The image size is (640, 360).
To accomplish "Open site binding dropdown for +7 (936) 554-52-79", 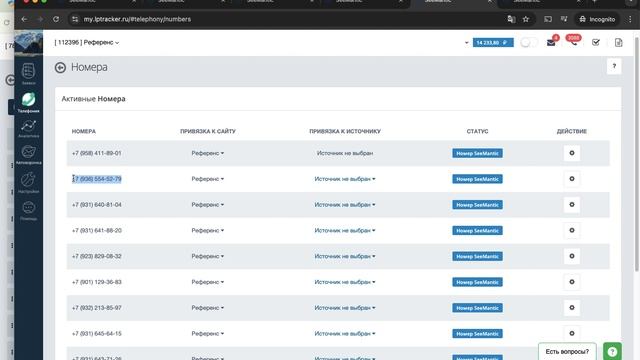I will 208,179.
